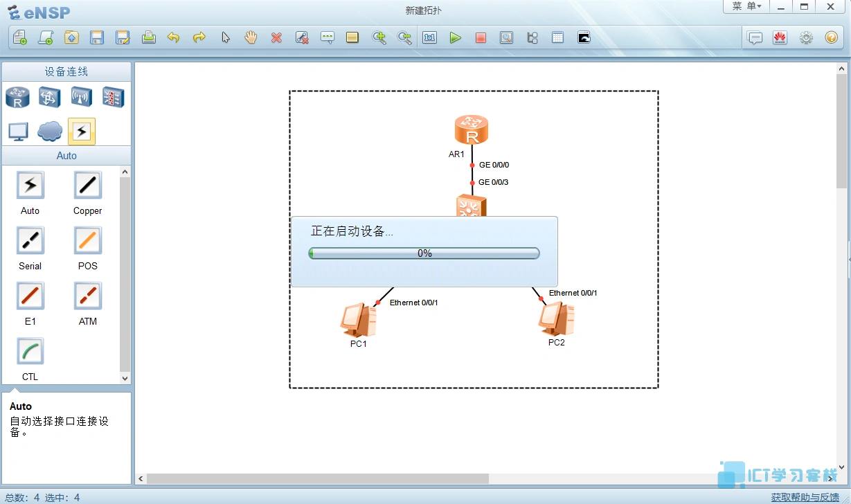The height and width of the screenshot is (504, 851).
Task: Click canvas horizontal scrollbar left arrow
Action: pos(141,478)
